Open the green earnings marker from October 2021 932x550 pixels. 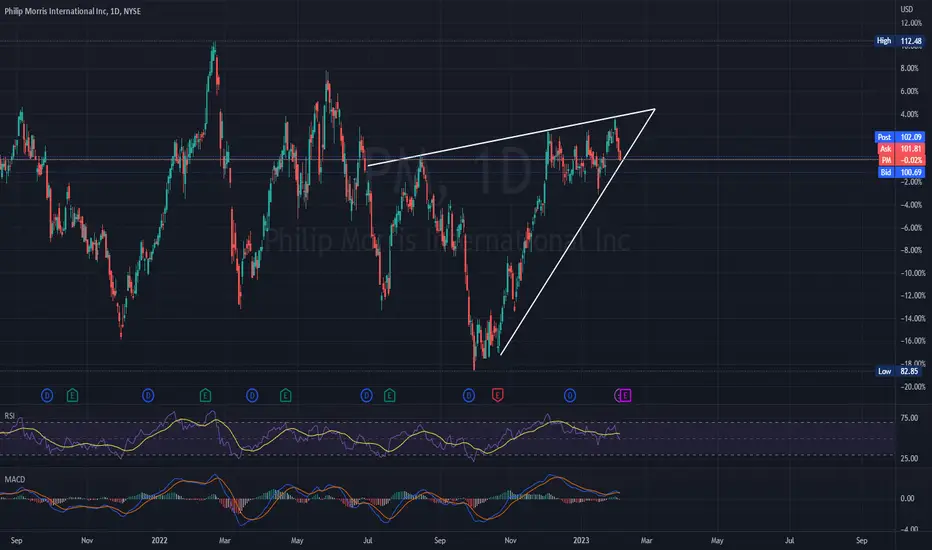point(72,395)
